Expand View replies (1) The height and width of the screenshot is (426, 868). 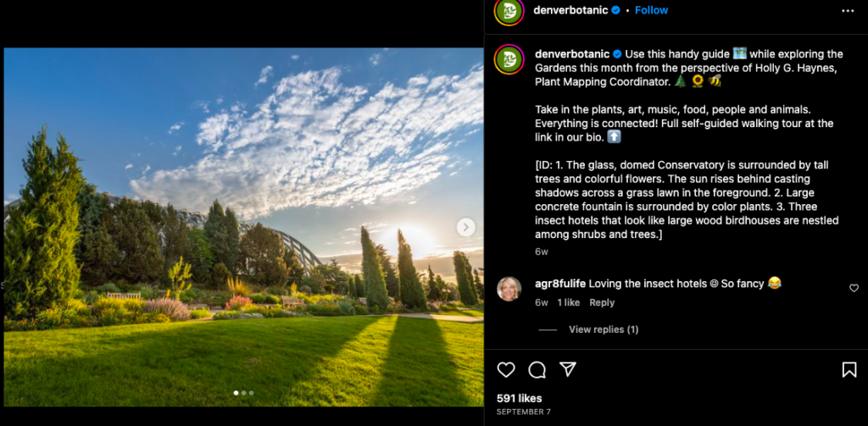(604, 329)
